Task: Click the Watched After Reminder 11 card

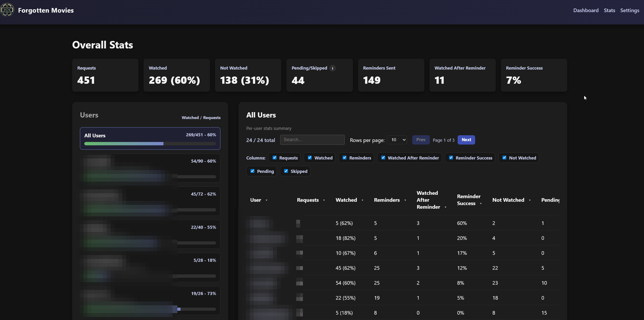Action: 463,75
